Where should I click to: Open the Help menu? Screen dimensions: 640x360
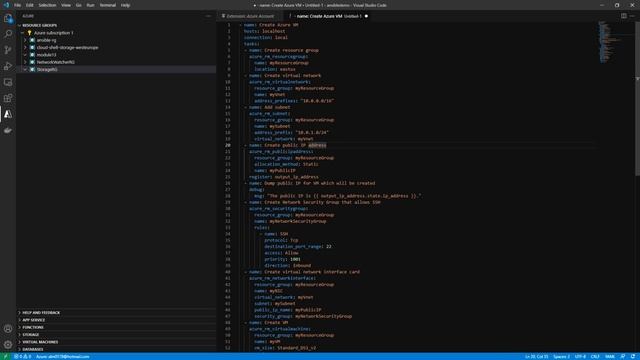125,5
